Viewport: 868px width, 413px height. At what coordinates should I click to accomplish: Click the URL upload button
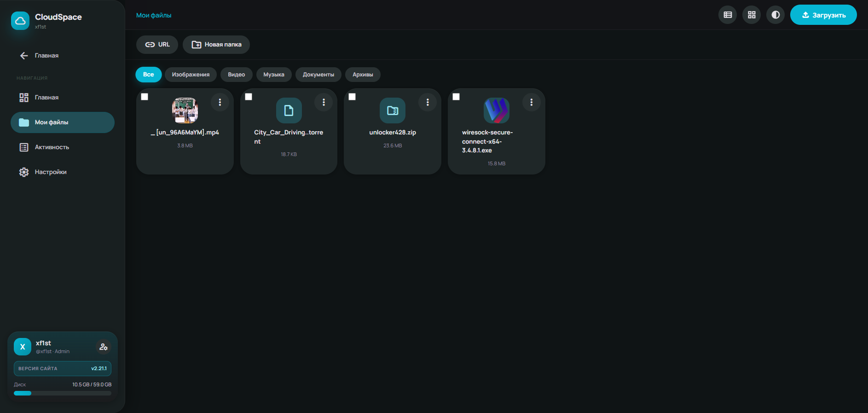pyautogui.click(x=157, y=45)
